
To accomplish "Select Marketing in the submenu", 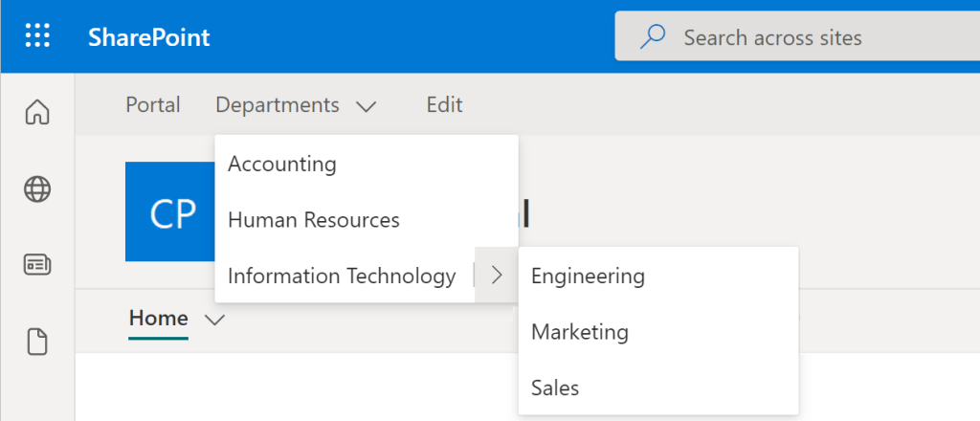I will coord(580,332).
